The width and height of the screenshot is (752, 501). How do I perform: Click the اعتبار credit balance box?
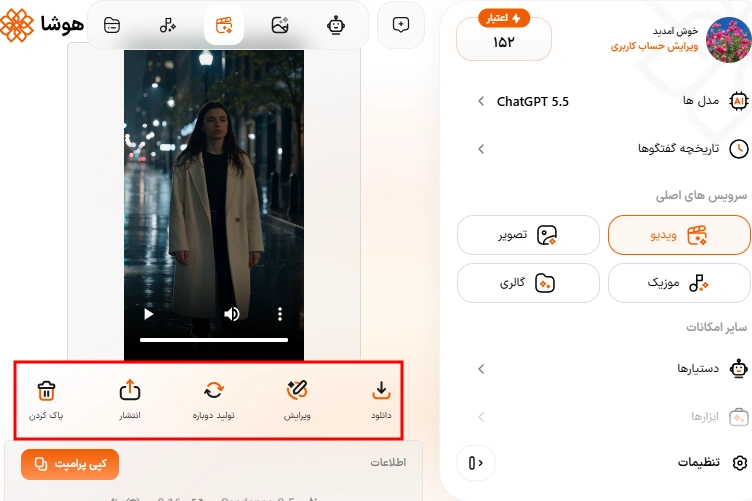point(504,39)
